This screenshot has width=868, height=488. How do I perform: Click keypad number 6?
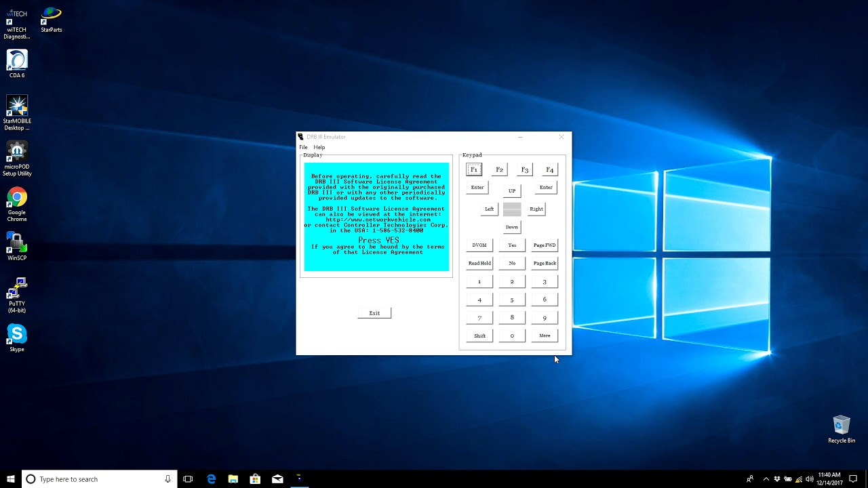pyautogui.click(x=545, y=300)
